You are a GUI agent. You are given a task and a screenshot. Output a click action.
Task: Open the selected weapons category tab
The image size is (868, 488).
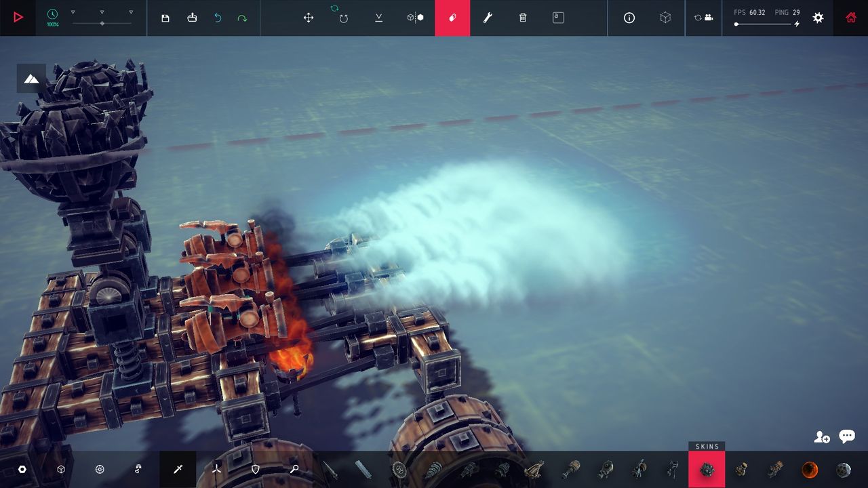click(178, 469)
